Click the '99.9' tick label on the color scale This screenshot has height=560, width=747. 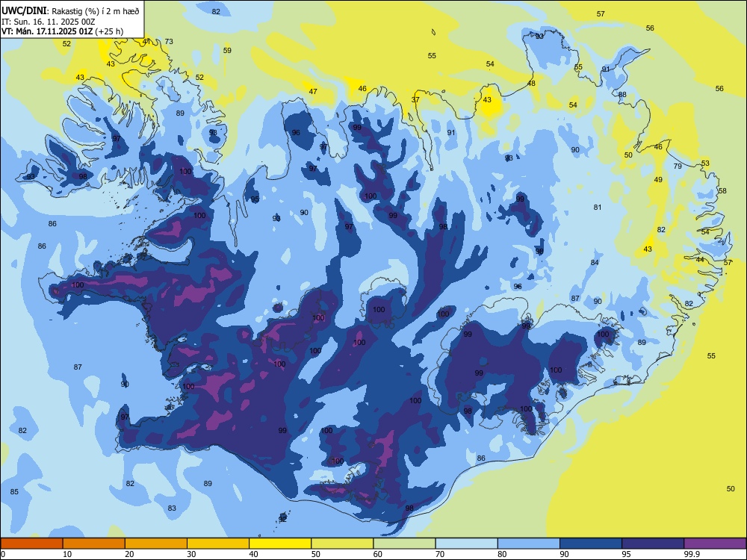(x=691, y=554)
